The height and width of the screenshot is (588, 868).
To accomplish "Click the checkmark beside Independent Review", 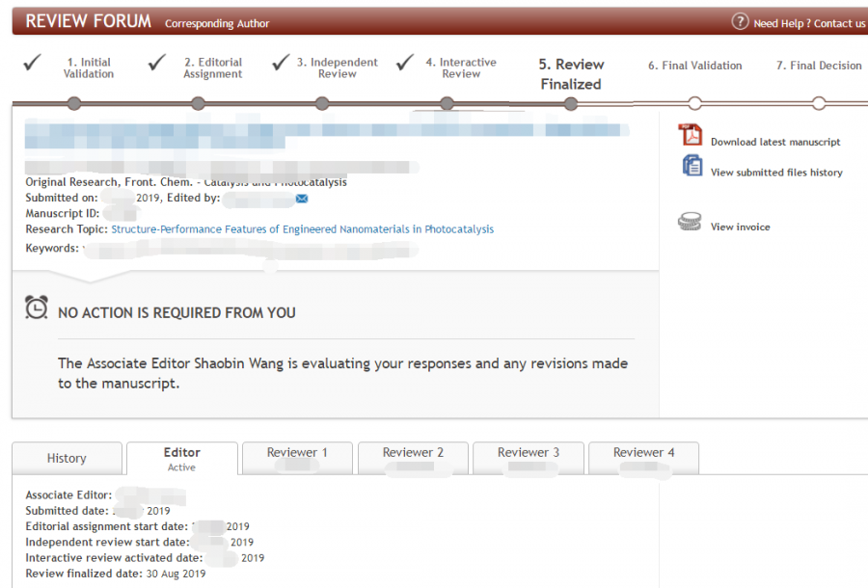I will 281,62.
